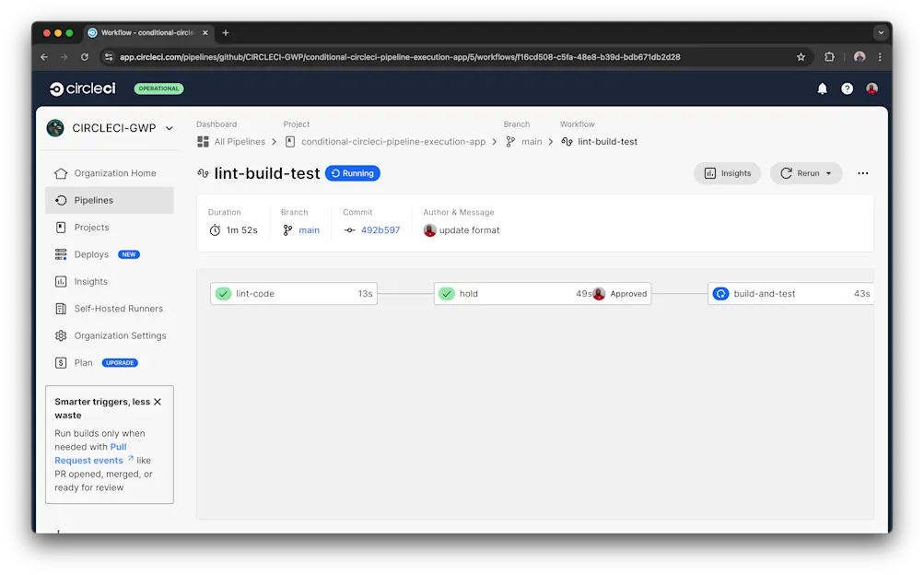This screenshot has height=575, width=924.
Task: Click the green check icon on lint-code
Action: point(223,293)
